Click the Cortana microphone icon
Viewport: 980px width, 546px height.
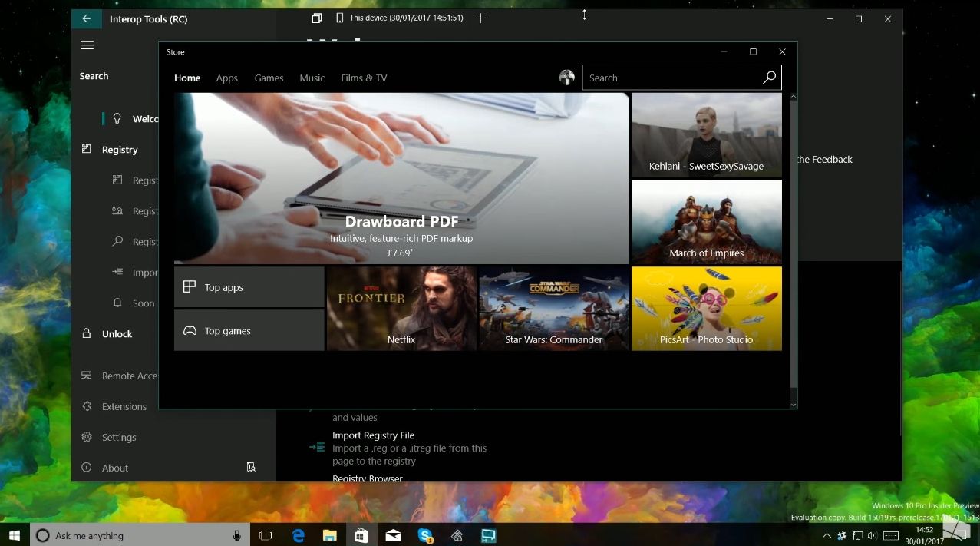[x=237, y=535]
